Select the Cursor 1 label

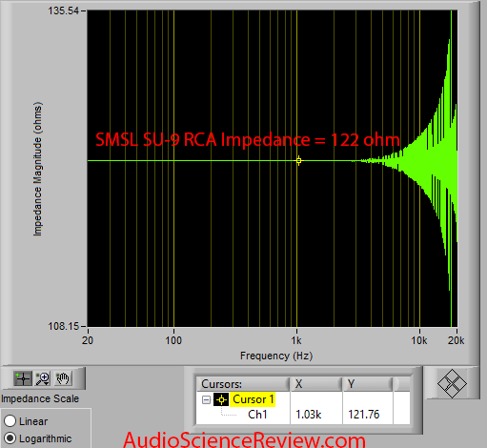tap(253, 399)
